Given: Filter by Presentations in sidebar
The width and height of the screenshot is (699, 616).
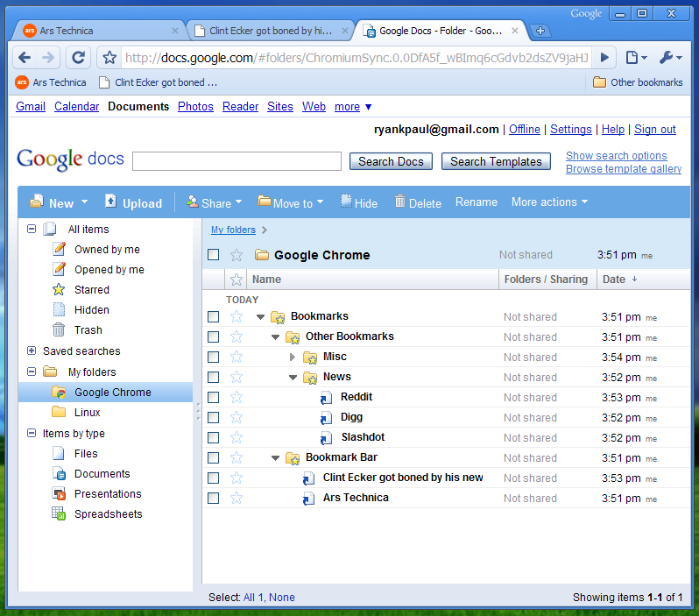Looking at the screenshot, I should [108, 494].
